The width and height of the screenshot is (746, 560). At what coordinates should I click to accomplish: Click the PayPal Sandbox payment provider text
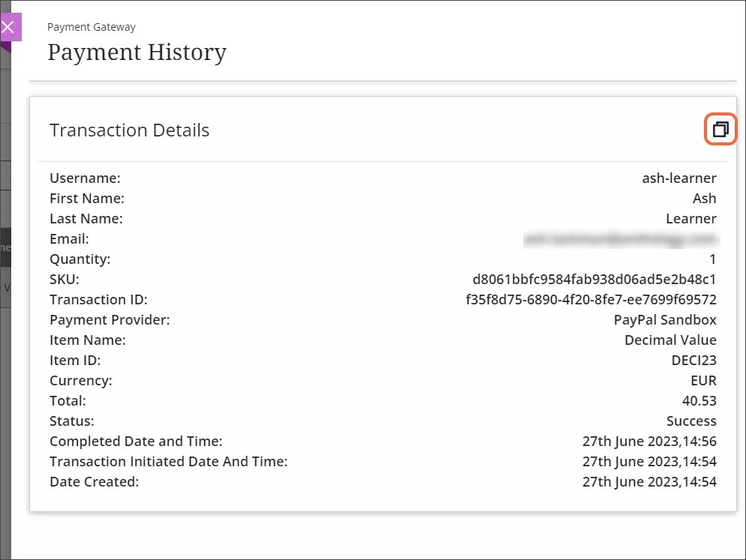pos(664,319)
